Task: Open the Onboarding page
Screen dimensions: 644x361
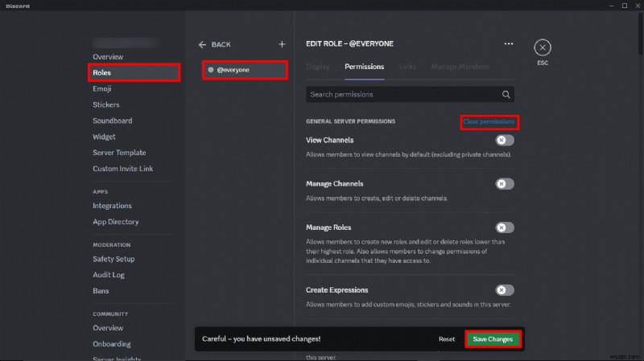Action: coord(112,344)
